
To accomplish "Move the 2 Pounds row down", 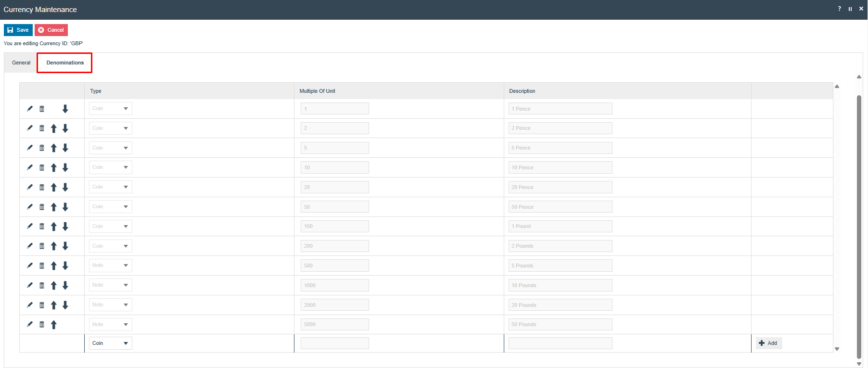I will (x=65, y=246).
